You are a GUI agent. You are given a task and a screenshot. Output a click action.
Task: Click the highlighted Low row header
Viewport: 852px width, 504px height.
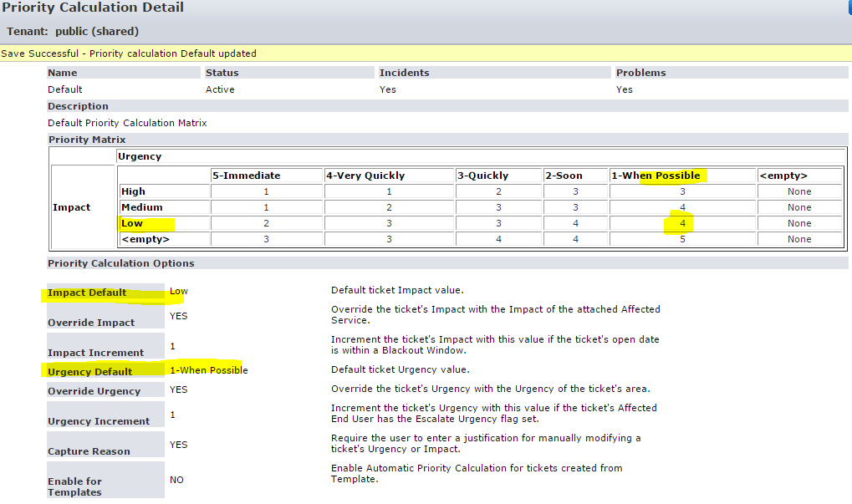tap(140, 223)
